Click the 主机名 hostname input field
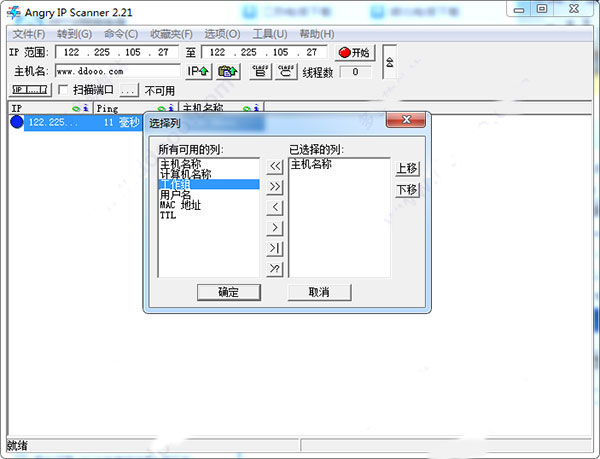The width and height of the screenshot is (600, 459). tap(116, 71)
